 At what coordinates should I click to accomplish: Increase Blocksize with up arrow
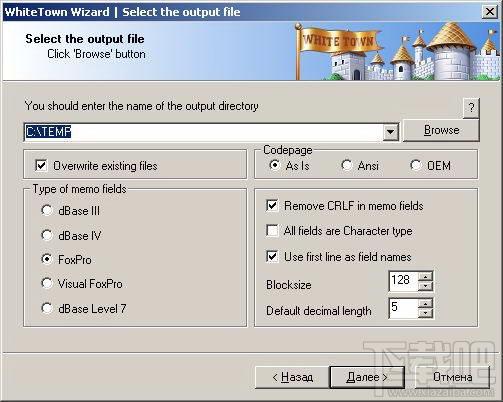[x=425, y=276]
